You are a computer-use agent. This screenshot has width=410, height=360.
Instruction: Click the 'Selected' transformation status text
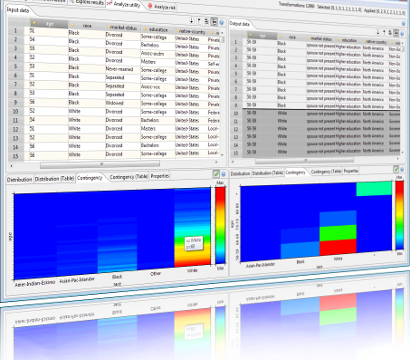(x=340, y=8)
